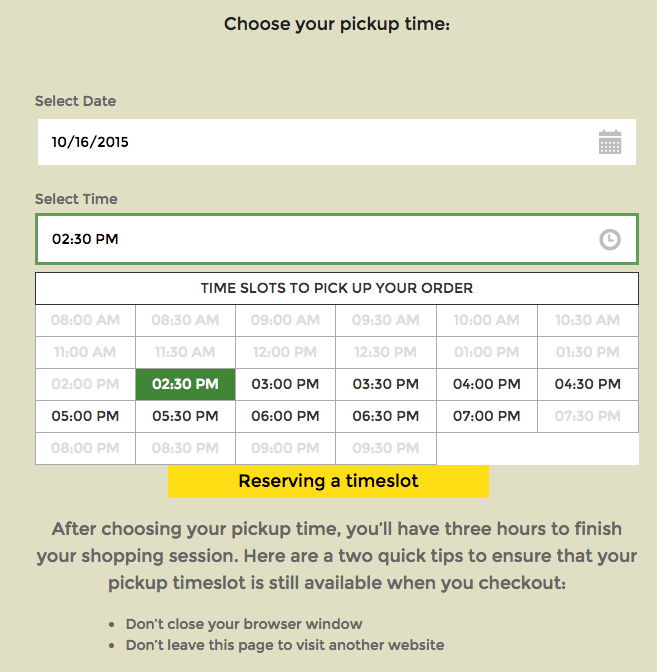Select the 04:30 PM time slot
Image resolution: width=657 pixels, height=672 pixels.
point(588,384)
